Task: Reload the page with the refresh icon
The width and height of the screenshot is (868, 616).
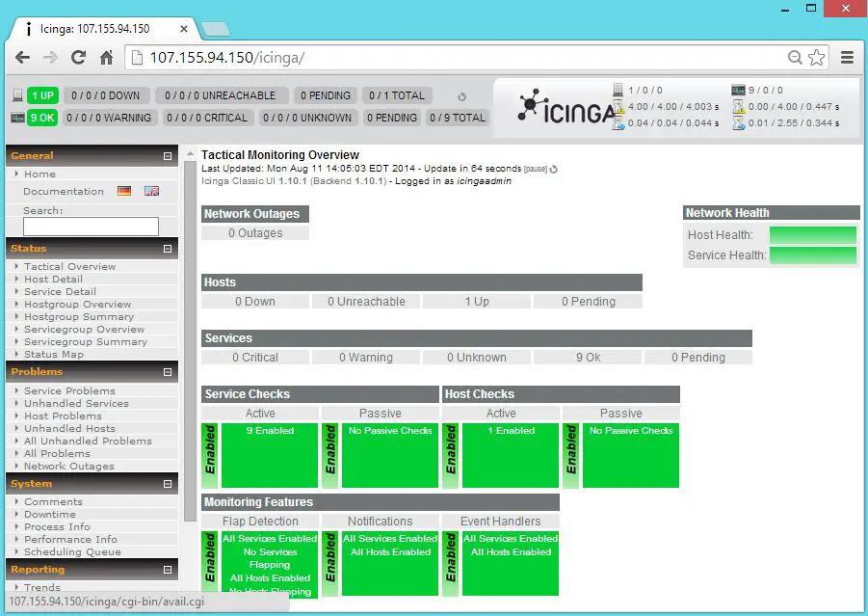Action: (x=78, y=58)
